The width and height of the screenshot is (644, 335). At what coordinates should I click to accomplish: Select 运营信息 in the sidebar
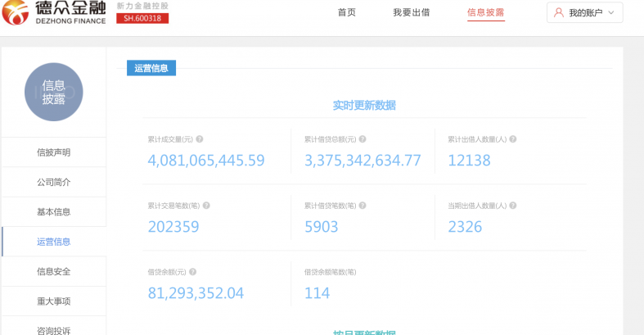[54, 242]
